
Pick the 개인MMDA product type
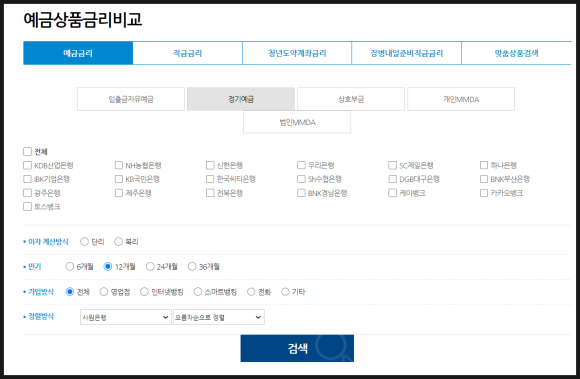461,99
